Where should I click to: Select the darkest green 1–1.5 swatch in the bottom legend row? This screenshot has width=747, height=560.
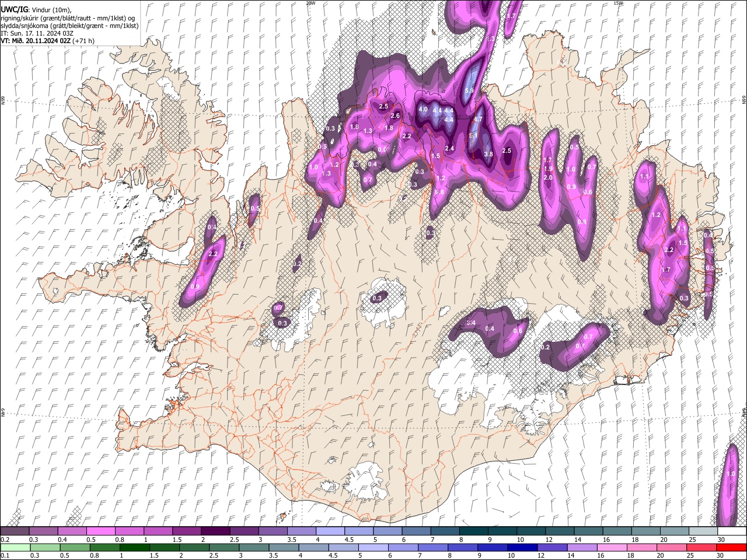click(134, 547)
